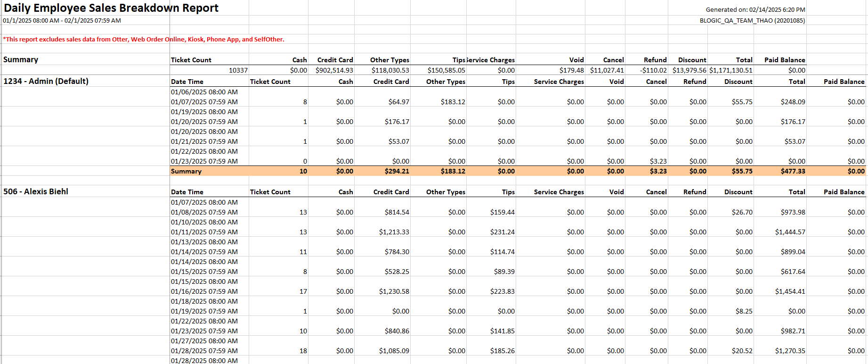
Task: Select the orange Summary row label for Admin
Action: coord(186,171)
